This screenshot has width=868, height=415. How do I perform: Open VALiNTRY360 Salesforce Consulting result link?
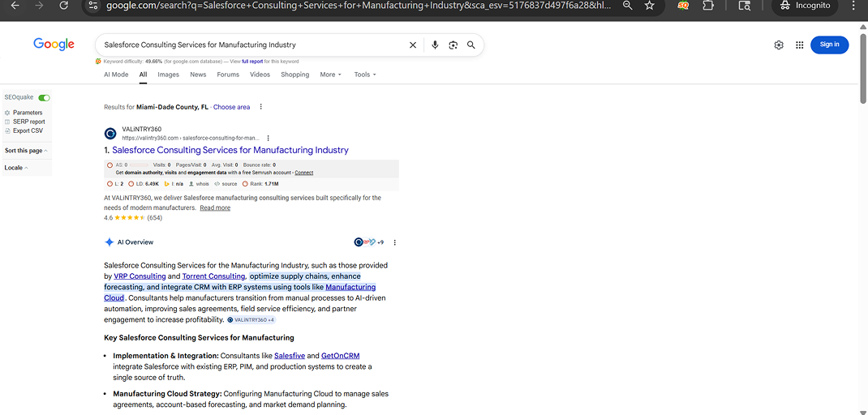pyautogui.click(x=230, y=150)
